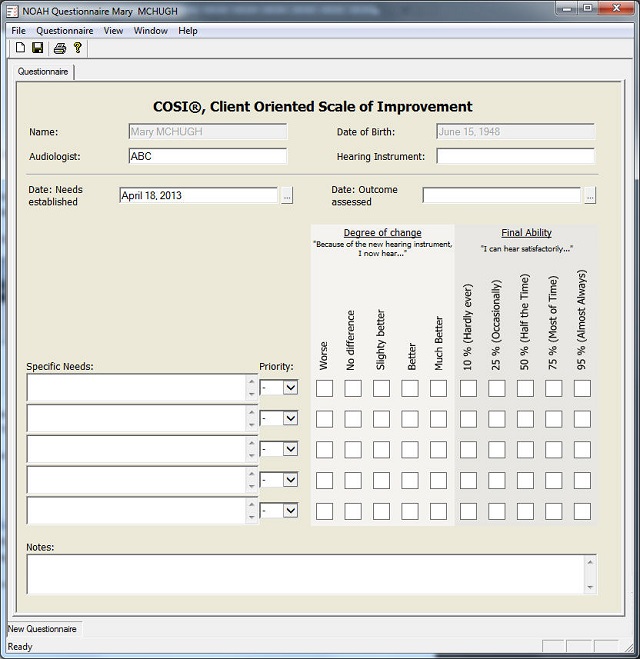Image resolution: width=640 pixels, height=659 pixels.
Task: Open date picker for Outcome assessed
Action: click(590, 195)
